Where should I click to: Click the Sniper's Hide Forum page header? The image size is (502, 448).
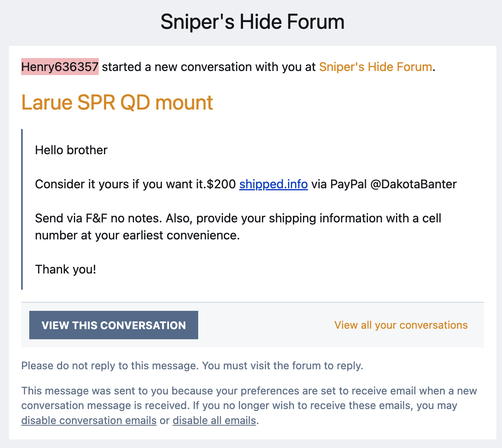(252, 22)
